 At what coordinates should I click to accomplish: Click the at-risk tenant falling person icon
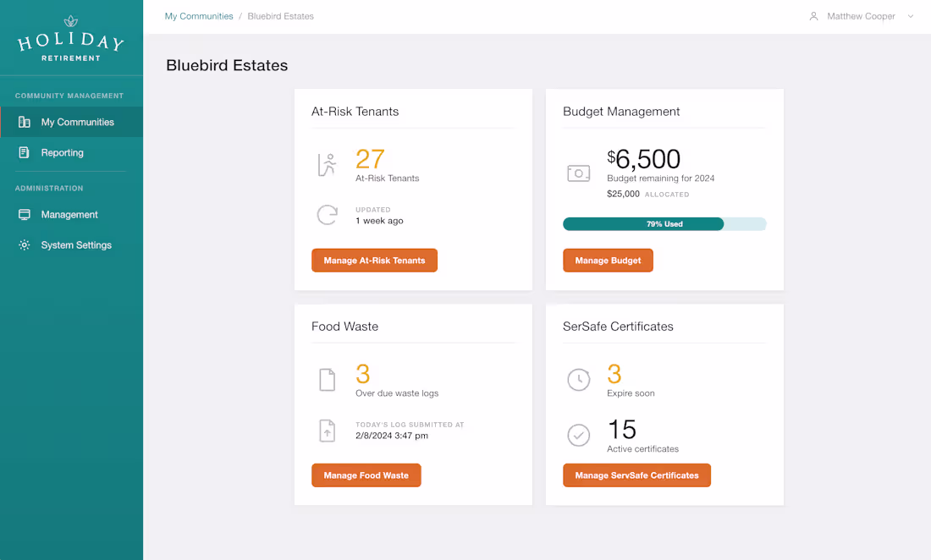[328, 165]
